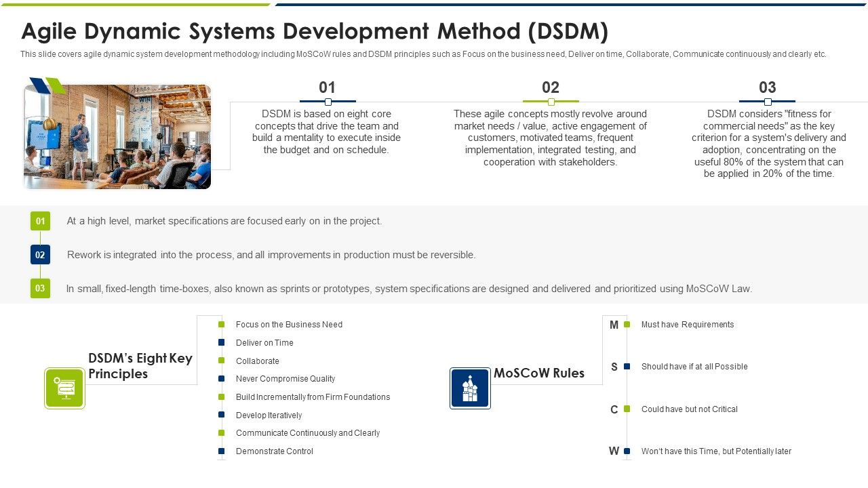Click the DSDM's Eight Key Principles heading

coord(139,366)
